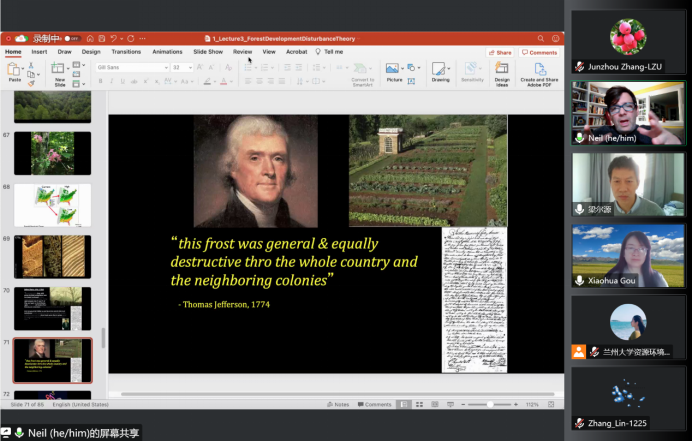The height and width of the screenshot is (442, 693).
Task: Toggle Subscript formatting
Action: [x=156, y=81]
